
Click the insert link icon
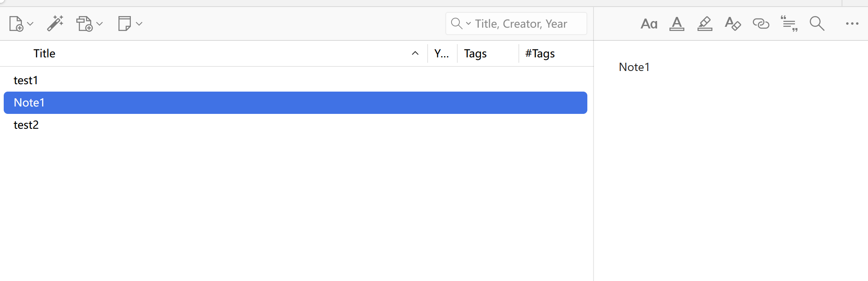(x=761, y=24)
